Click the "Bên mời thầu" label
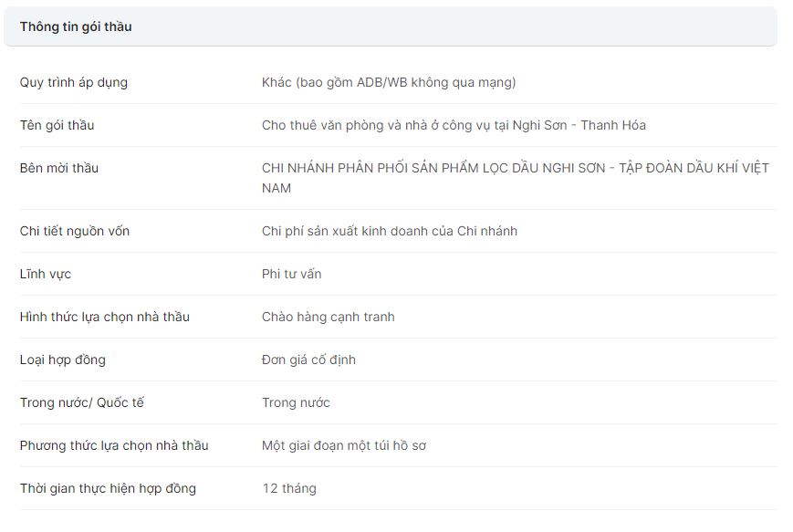 tap(59, 168)
